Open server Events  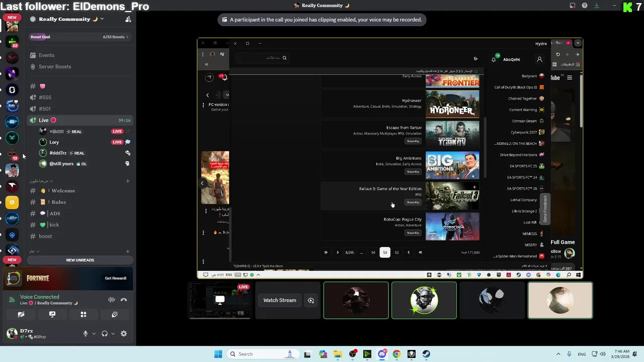coord(80,55)
